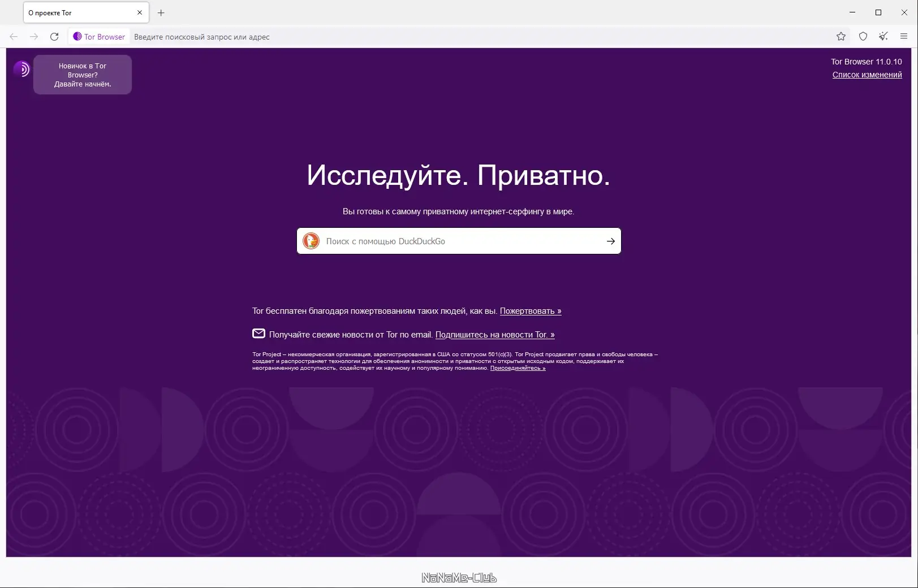Click the Tor onion logo icon
This screenshot has width=918, height=588.
[21, 69]
